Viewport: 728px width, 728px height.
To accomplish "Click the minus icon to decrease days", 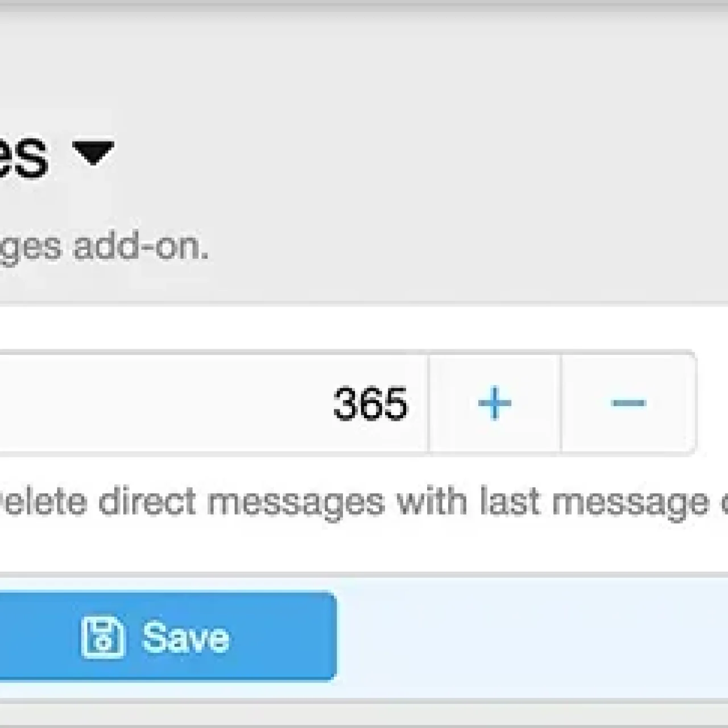I will [x=628, y=403].
